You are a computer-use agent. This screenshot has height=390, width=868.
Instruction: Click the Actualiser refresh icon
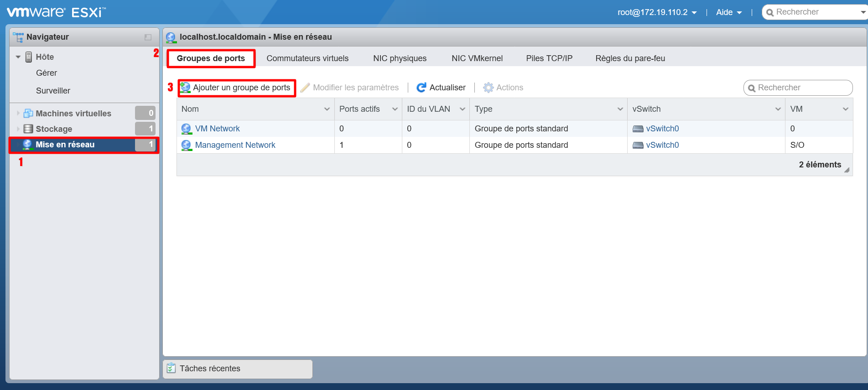[x=421, y=88]
